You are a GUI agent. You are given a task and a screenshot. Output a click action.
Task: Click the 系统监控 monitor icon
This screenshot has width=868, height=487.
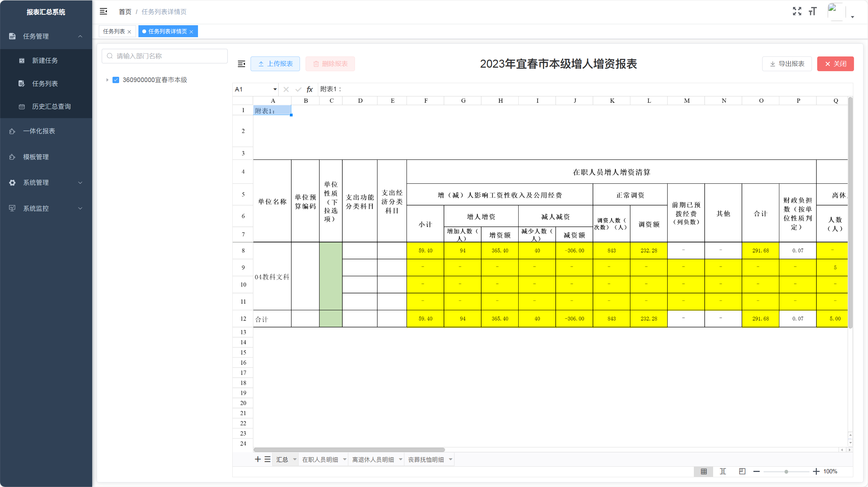point(12,208)
